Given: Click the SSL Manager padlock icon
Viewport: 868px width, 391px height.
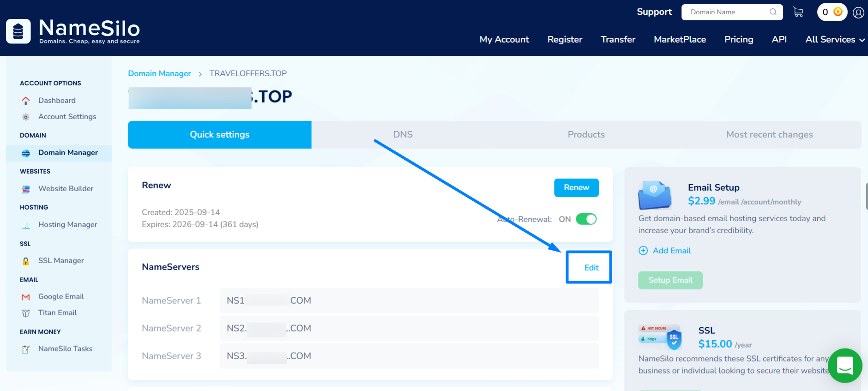Looking at the screenshot, I should pos(26,261).
